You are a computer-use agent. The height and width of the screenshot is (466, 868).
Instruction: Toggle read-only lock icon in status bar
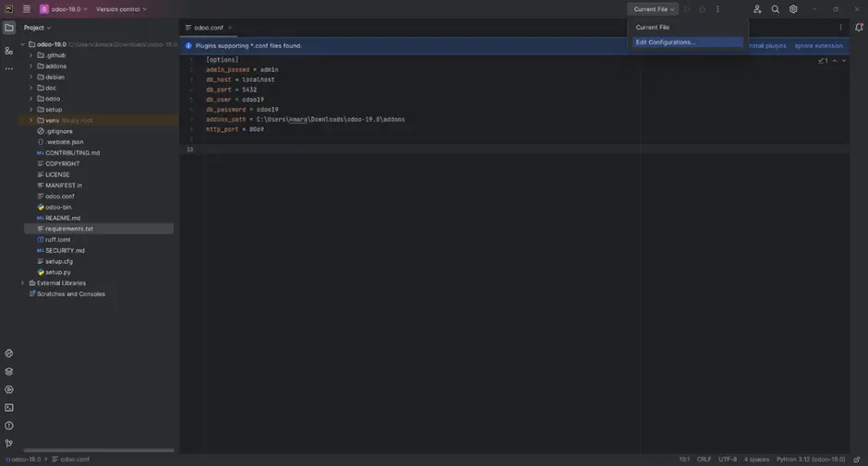tap(857, 460)
